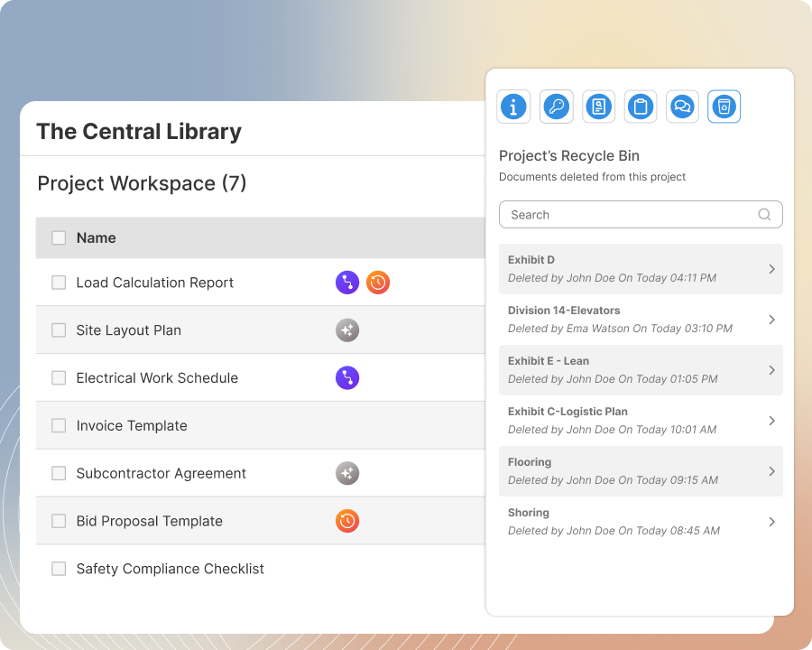The width and height of the screenshot is (812, 650).
Task: Click gray sparkle icon on Subcontractor Agreement
Action: (x=347, y=473)
